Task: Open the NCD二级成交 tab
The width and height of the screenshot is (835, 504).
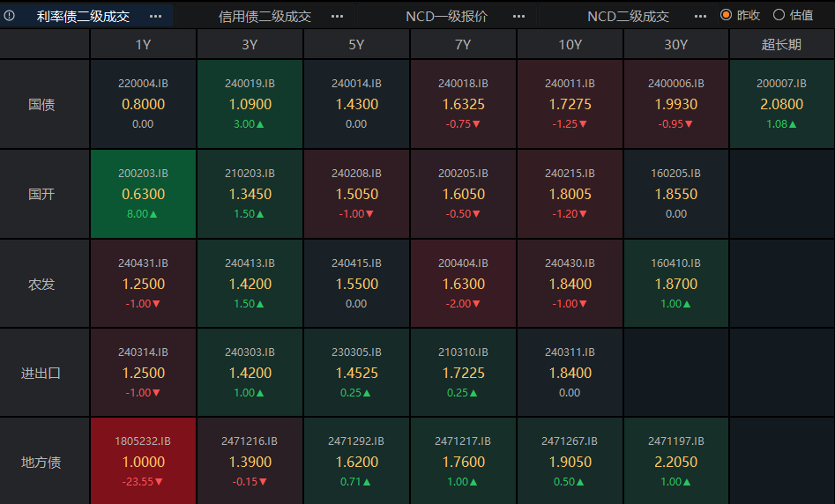Action: click(x=628, y=16)
